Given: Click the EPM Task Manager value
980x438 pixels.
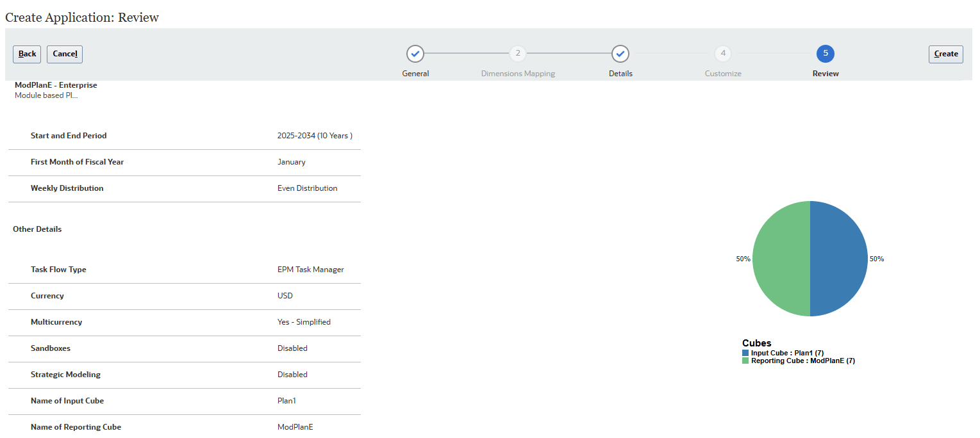Looking at the screenshot, I should click(311, 270).
